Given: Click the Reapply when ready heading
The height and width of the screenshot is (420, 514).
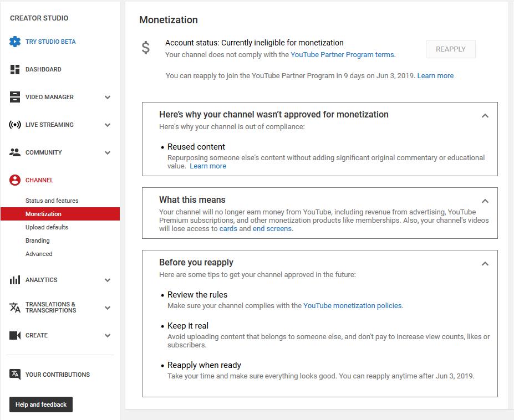Looking at the screenshot, I should pyautogui.click(x=204, y=365).
